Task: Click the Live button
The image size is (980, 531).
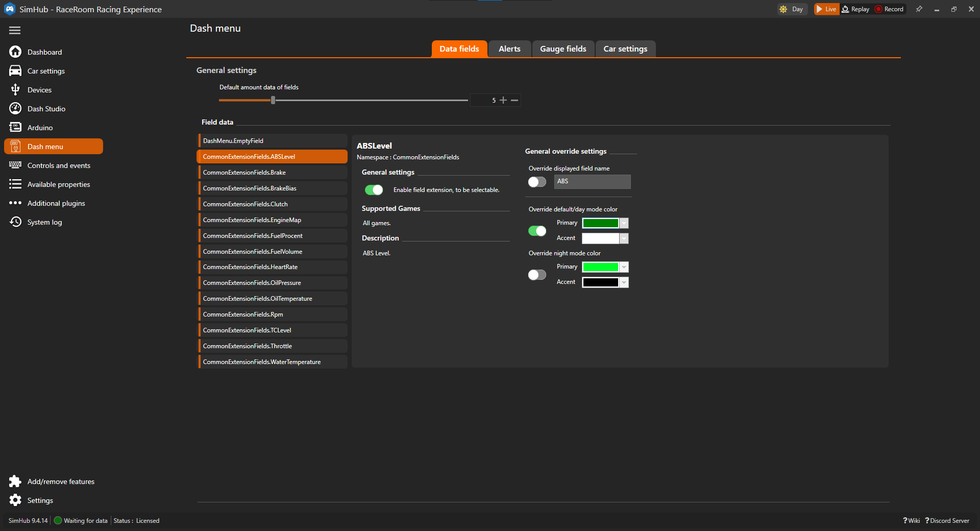Action: pyautogui.click(x=826, y=9)
